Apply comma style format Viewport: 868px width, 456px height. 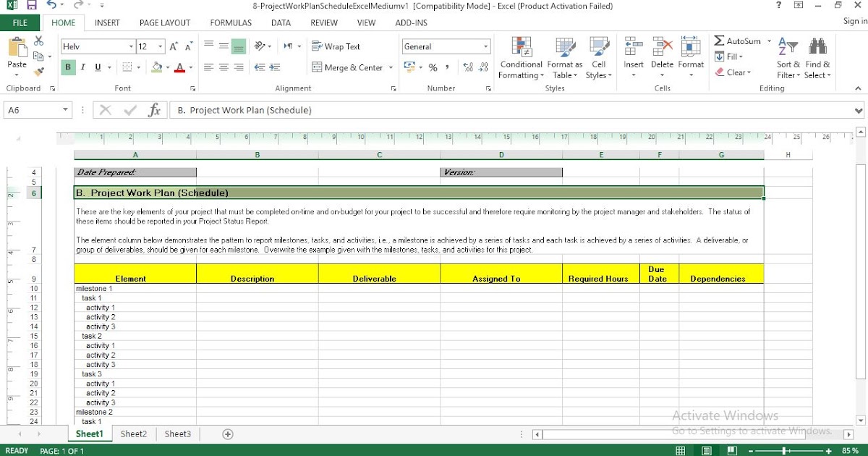point(448,67)
